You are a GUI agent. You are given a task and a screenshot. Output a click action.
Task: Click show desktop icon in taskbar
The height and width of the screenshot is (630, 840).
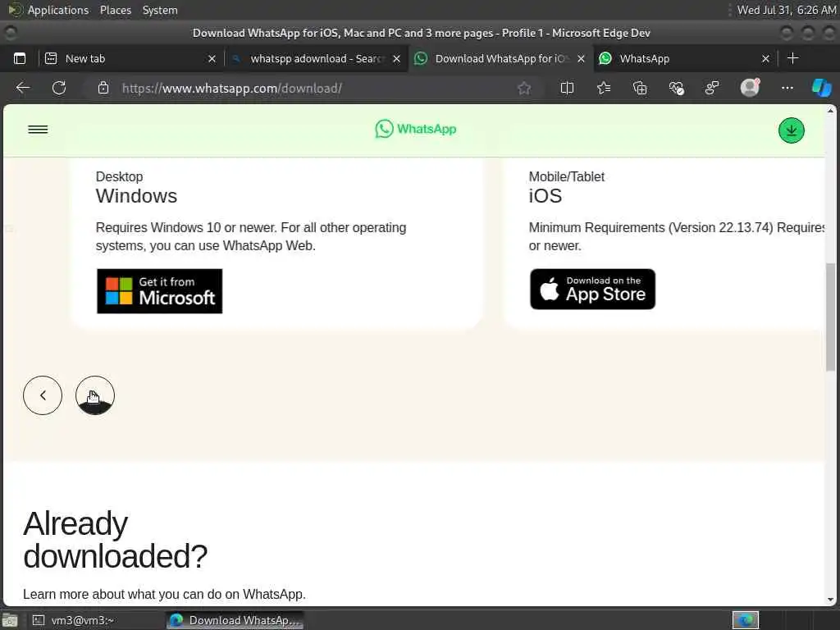tap(10, 620)
